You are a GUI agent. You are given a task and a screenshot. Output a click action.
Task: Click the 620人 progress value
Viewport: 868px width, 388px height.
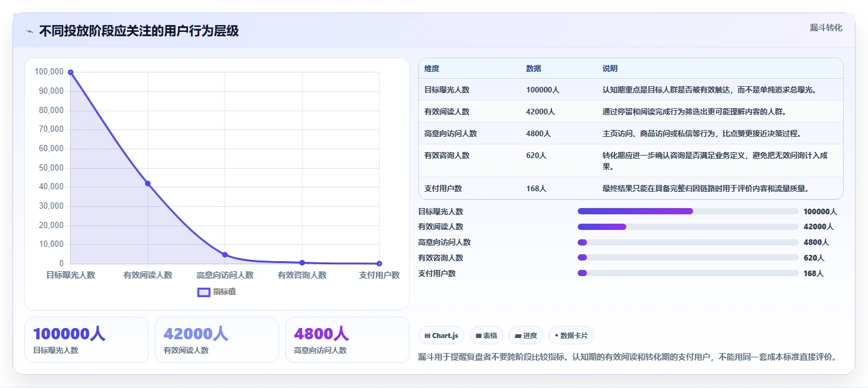(x=814, y=258)
